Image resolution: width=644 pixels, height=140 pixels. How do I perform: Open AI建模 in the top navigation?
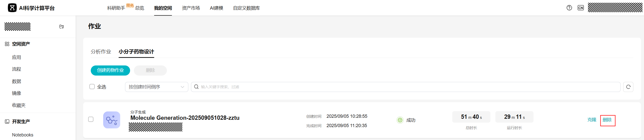(x=216, y=8)
